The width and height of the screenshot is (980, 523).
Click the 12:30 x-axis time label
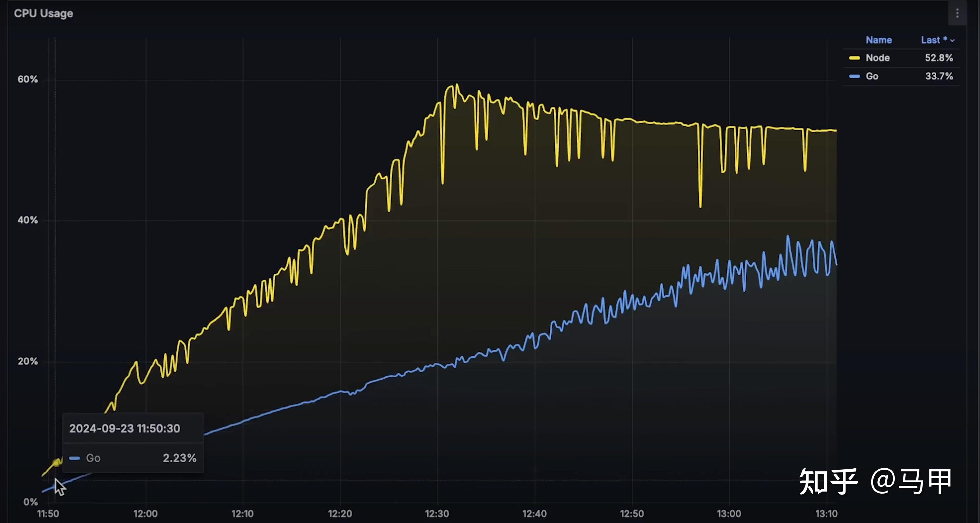[x=437, y=513]
